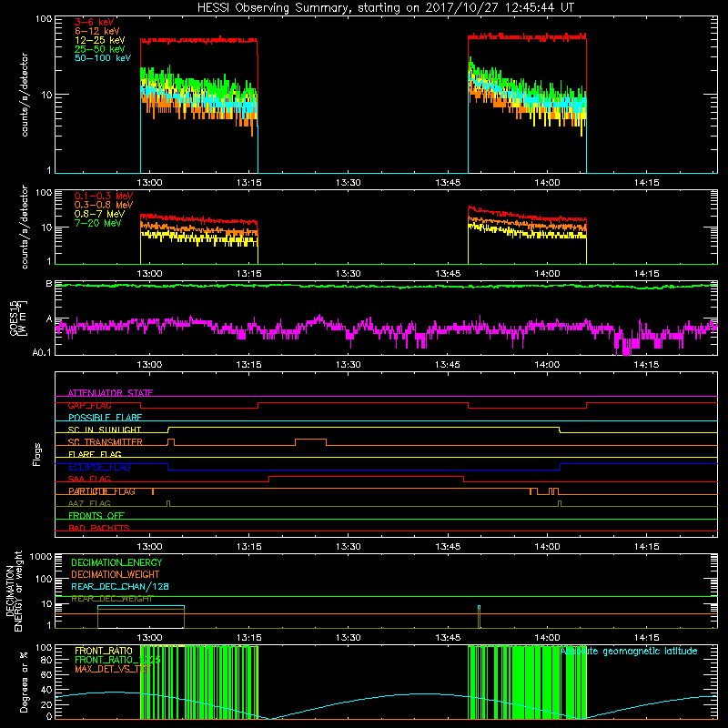Select the FLARE_FLAG label
Screen dimensions: 728x728
(95, 454)
